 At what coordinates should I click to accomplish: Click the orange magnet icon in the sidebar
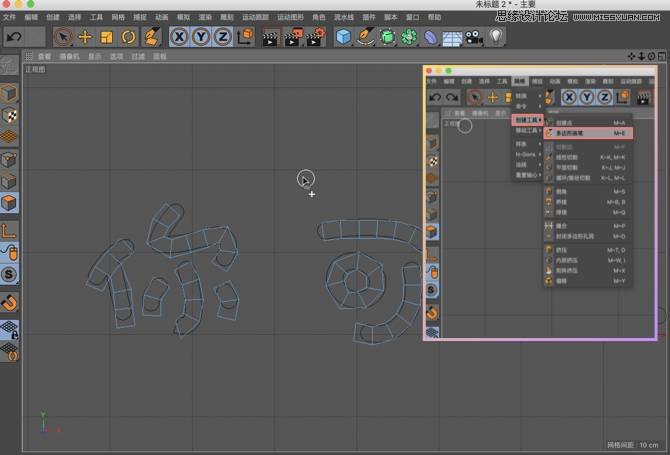tap(9, 302)
